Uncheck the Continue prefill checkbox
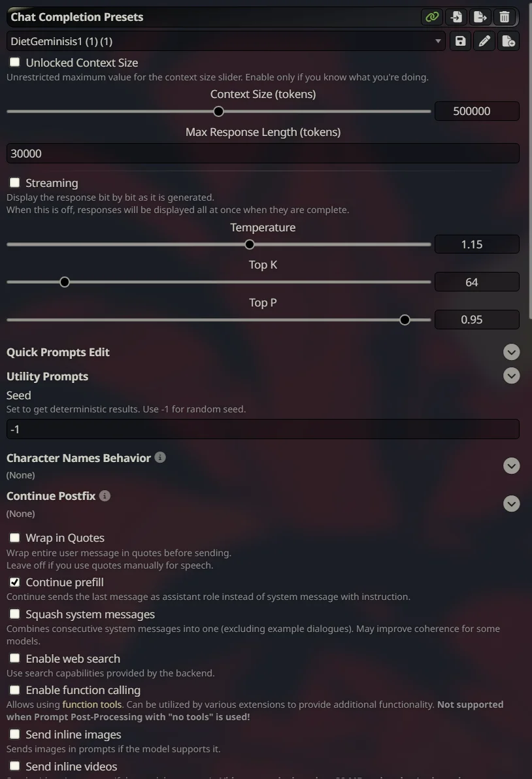 [x=14, y=582]
